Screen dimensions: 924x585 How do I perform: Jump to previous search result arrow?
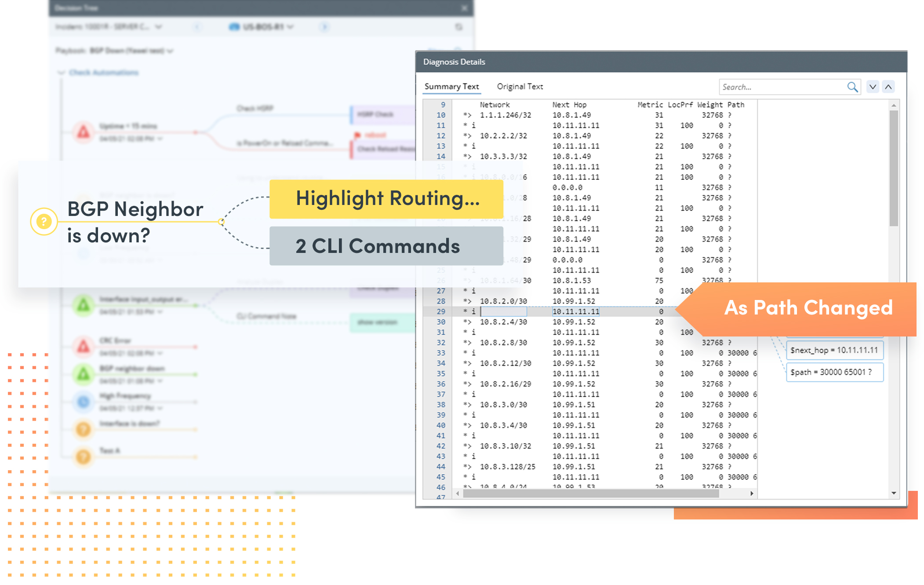tap(888, 87)
